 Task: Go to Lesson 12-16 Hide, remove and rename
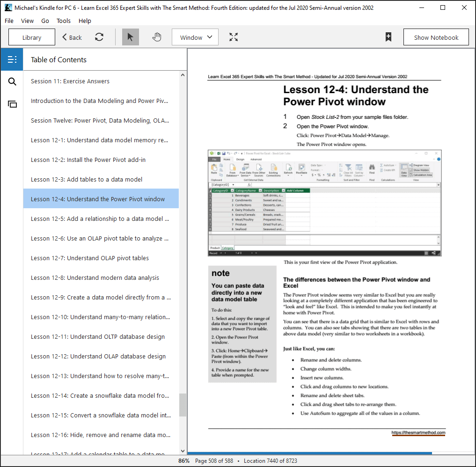[x=101, y=435]
